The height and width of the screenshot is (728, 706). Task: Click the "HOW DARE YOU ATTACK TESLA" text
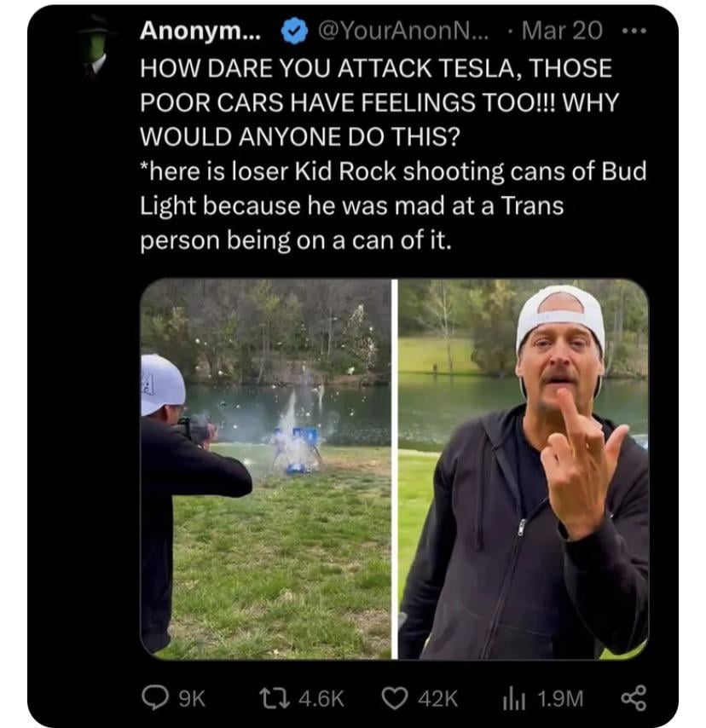coord(376,66)
